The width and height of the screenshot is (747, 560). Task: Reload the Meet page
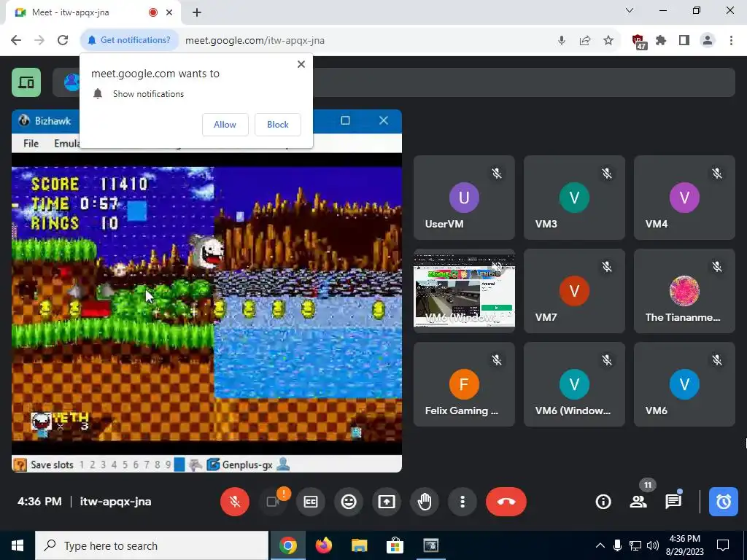[x=63, y=41]
